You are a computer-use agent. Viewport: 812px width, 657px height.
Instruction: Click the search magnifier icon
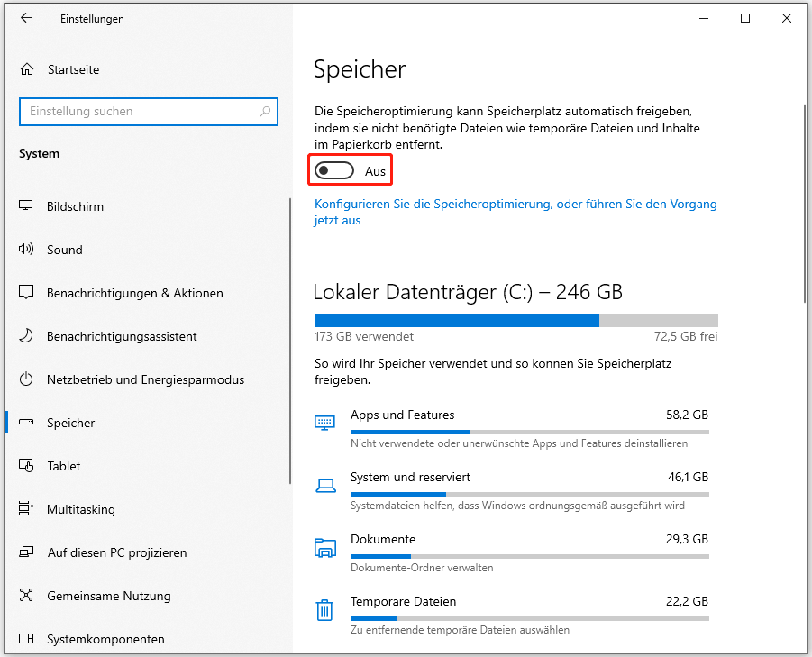pyautogui.click(x=265, y=112)
